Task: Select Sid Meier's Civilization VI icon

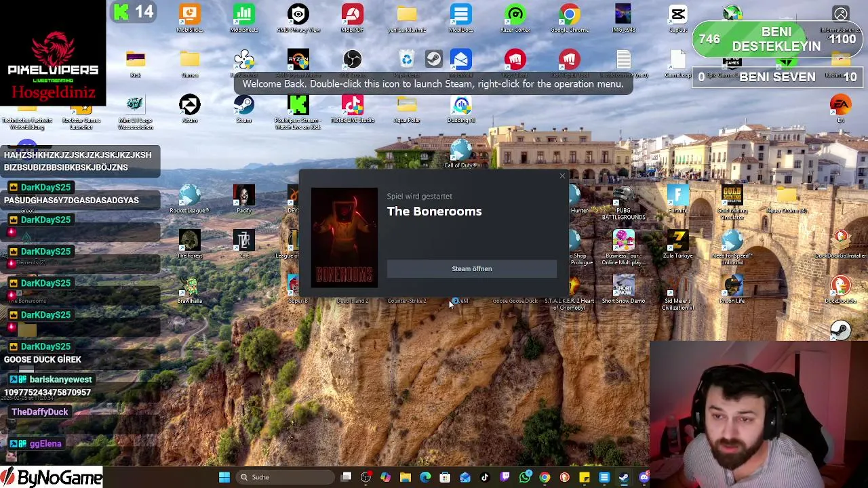Action: (x=677, y=293)
